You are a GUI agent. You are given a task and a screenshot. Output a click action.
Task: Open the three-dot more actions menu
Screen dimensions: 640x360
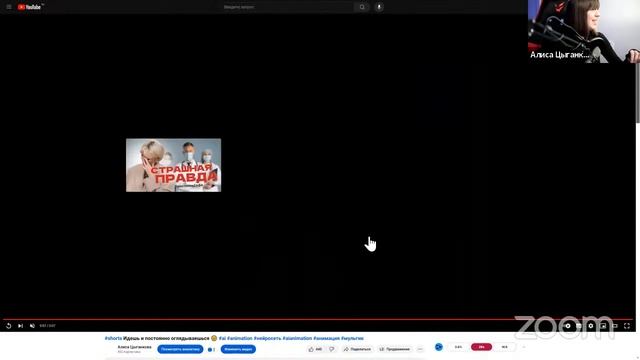click(420, 349)
